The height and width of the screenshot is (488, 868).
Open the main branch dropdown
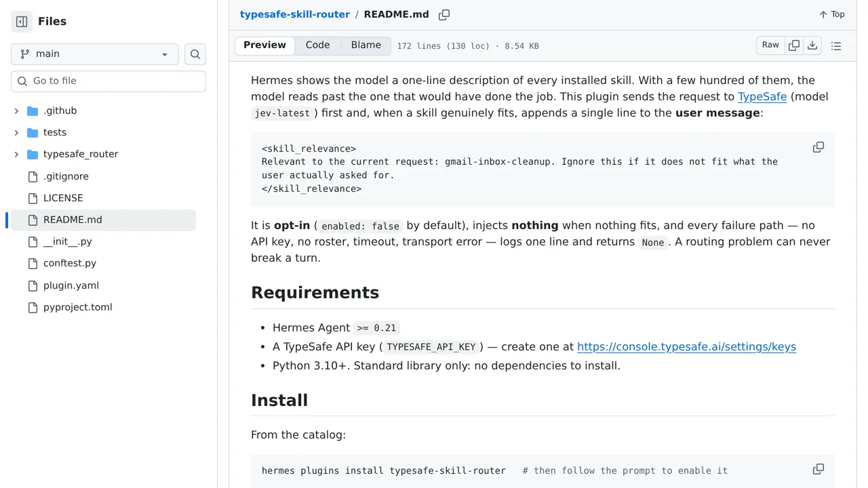(x=95, y=54)
